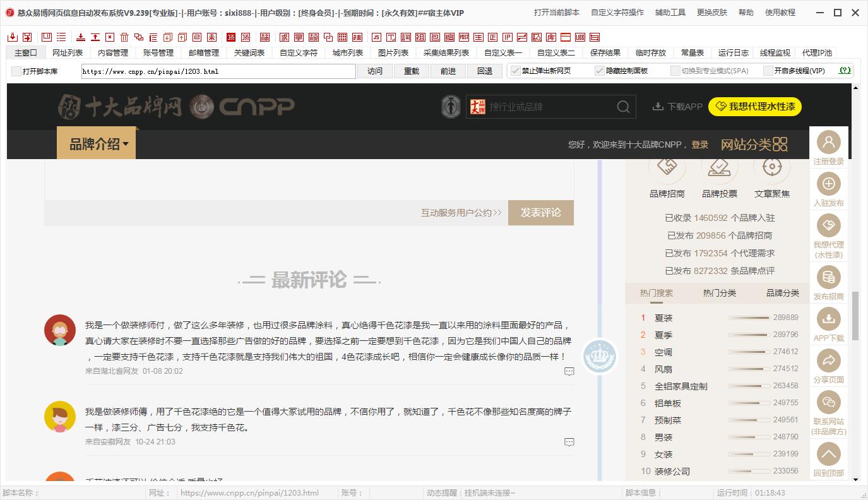The width and height of the screenshot is (868, 500).
Task: Click the JS toolbar icon
Action: pos(376,37)
